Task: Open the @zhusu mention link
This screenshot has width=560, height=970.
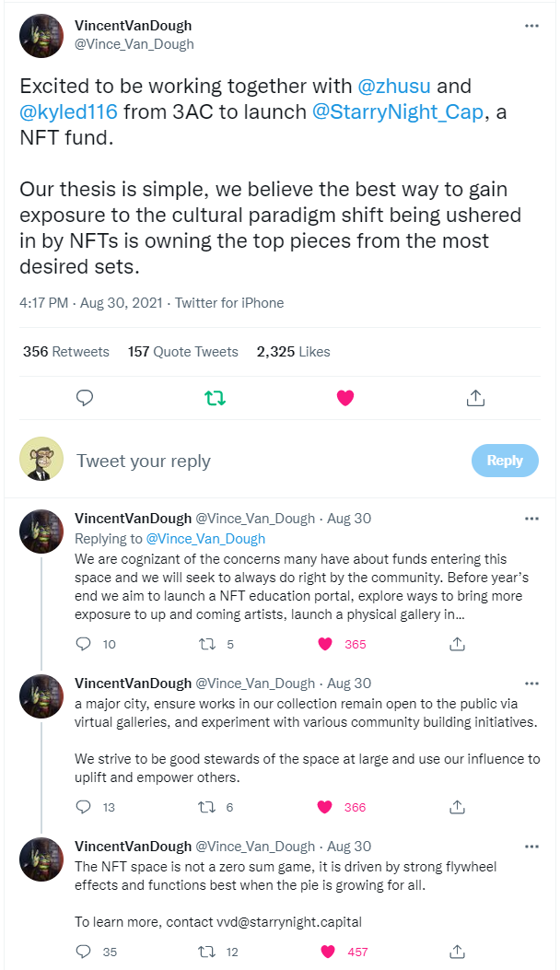Action: (394, 87)
